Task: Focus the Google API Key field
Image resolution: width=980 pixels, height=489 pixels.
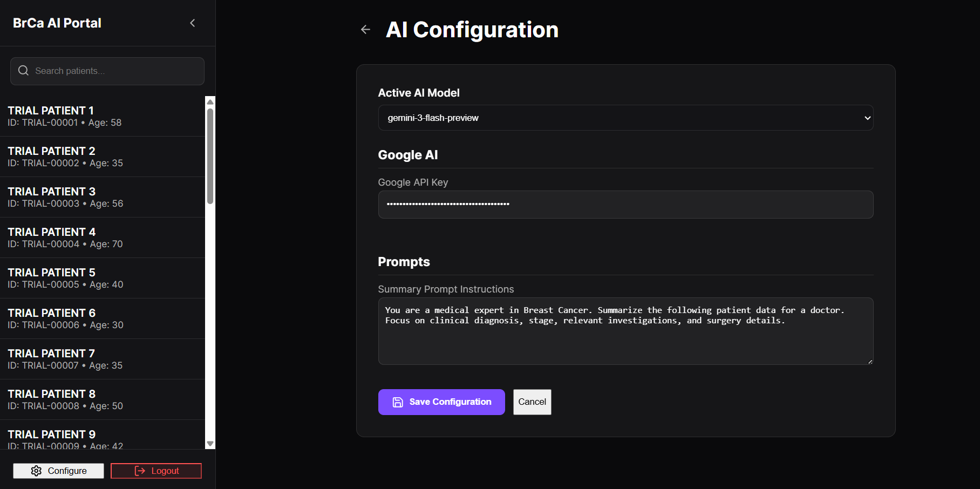Action: click(x=625, y=205)
